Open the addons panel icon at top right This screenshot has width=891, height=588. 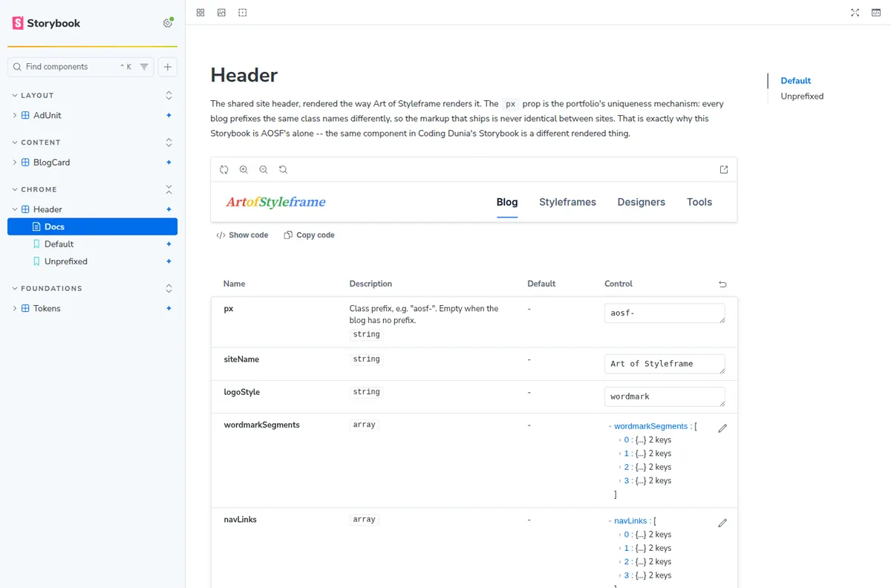coord(876,13)
